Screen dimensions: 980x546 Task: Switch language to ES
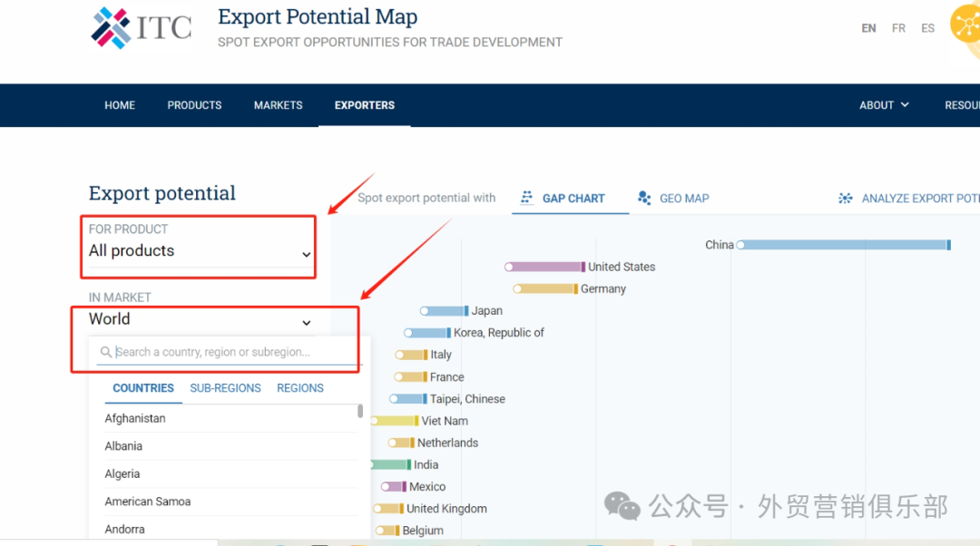(x=927, y=28)
